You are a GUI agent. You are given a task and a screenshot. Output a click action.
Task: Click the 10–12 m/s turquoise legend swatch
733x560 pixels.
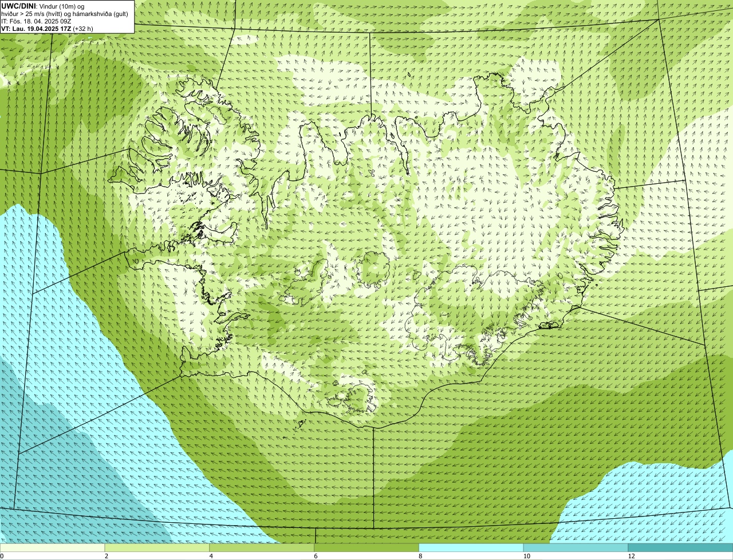pos(576,547)
